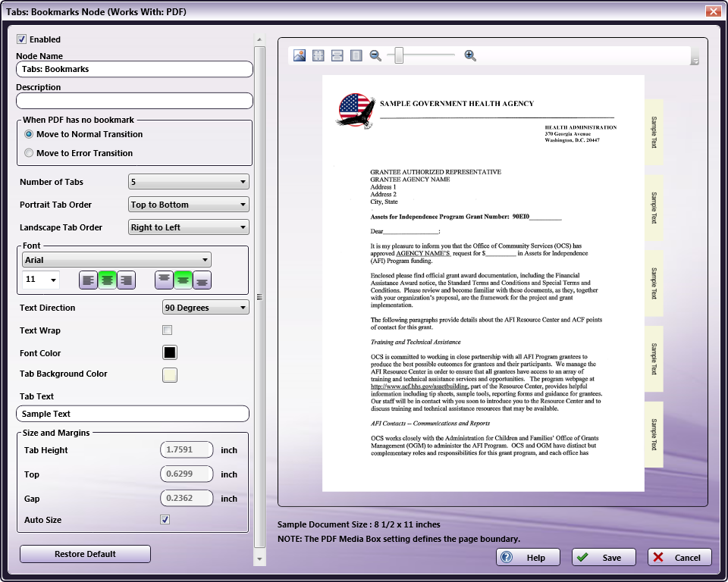Click the sample image icon in preview toolbar
Screen dimensions: 728x582
300,55
